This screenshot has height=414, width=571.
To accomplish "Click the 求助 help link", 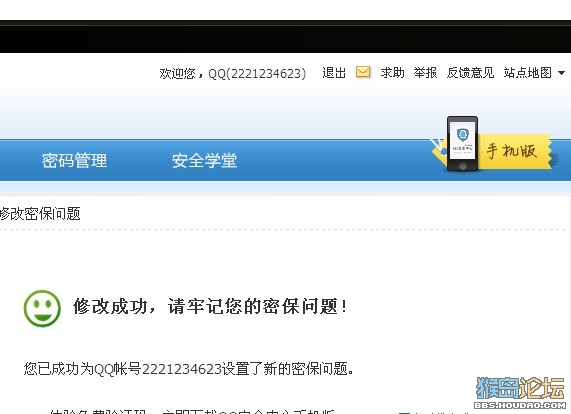I will pyautogui.click(x=392, y=72).
